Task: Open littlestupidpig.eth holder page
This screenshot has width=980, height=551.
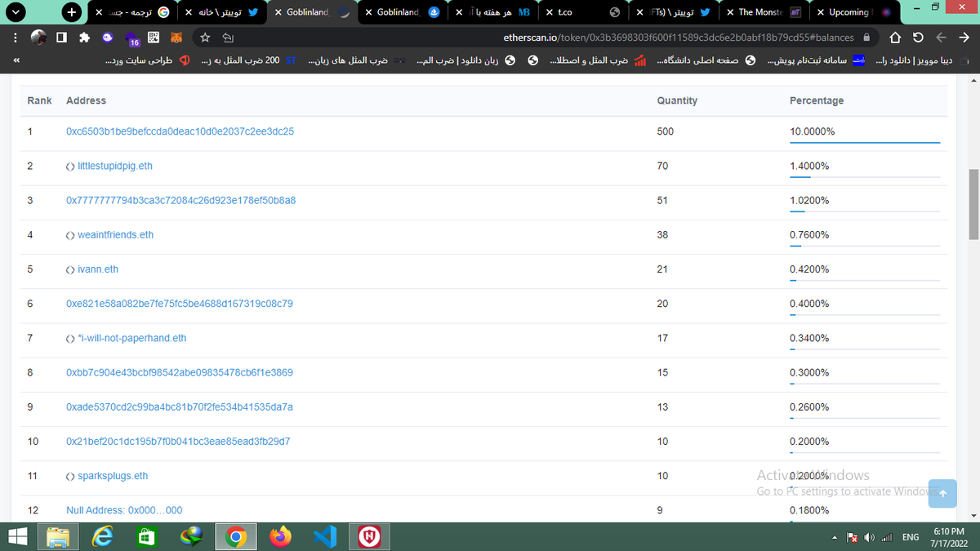Action: pos(114,166)
